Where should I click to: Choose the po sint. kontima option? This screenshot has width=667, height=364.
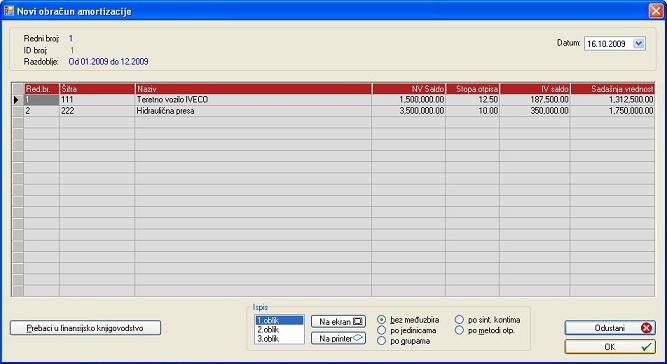pyautogui.click(x=459, y=319)
